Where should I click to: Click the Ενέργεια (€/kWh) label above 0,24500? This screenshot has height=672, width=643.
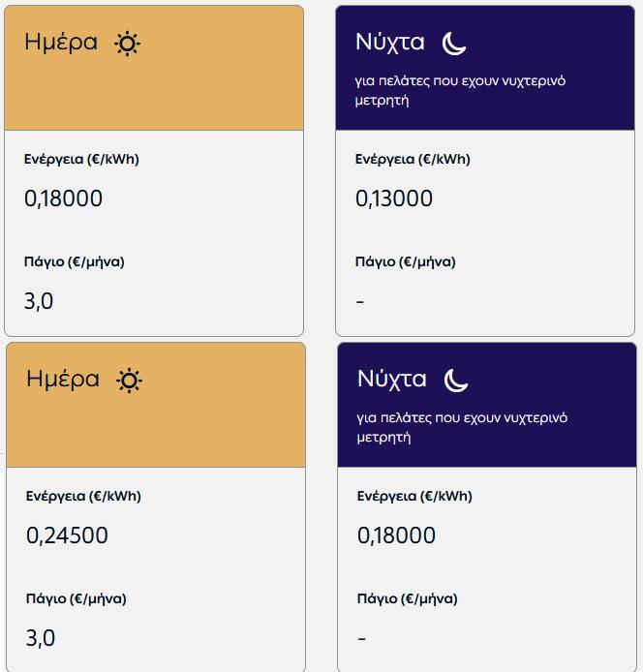click(x=83, y=497)
